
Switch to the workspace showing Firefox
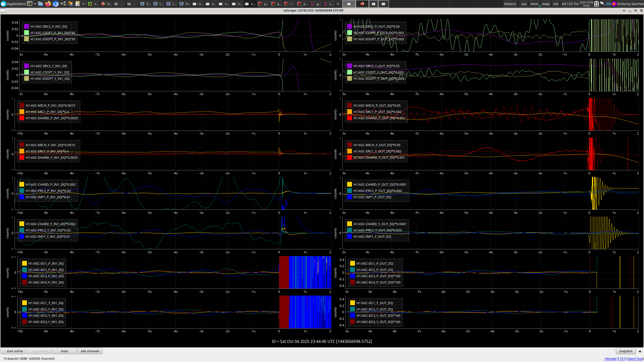[x=362, y=4]
